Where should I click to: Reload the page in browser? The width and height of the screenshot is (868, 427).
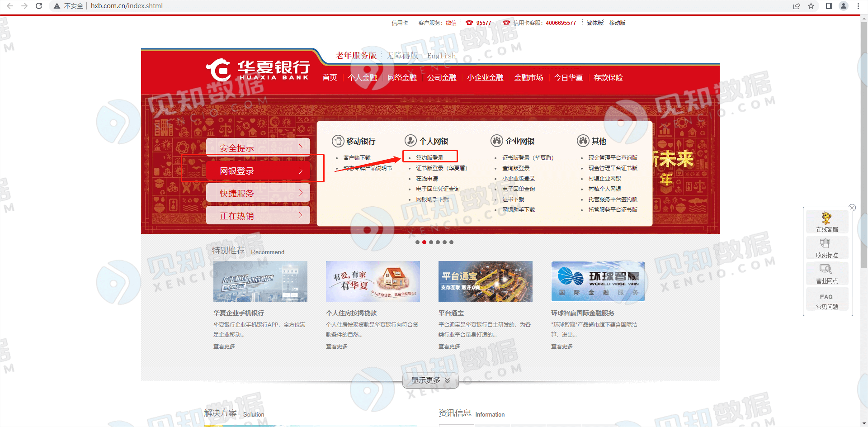click(39, 6)
